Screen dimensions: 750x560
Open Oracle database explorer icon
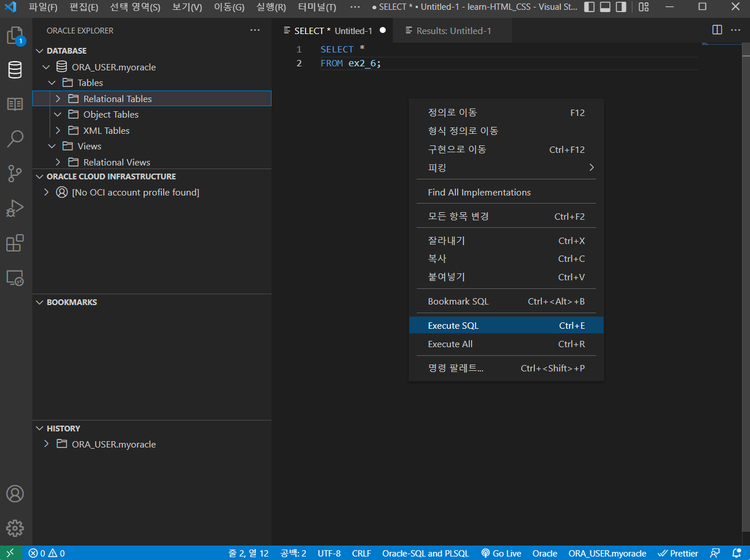click(x=15, y=70)
